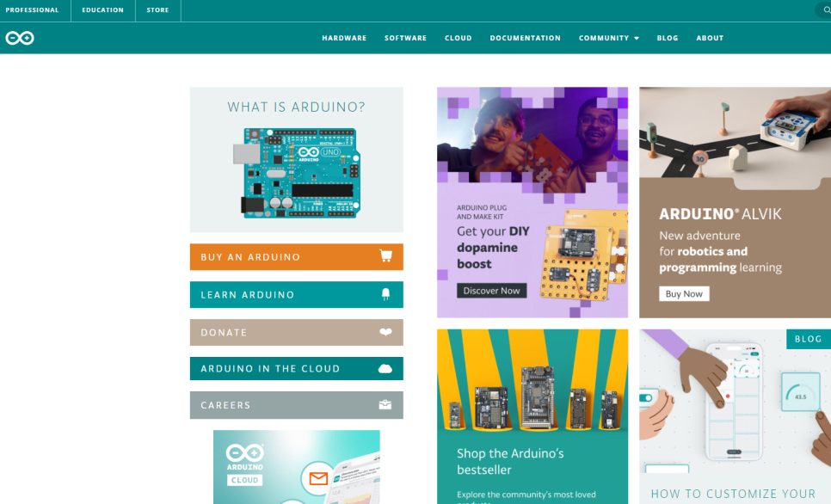Click the Arduino UNO board image
Screen dimensions: 831x504
297,173
